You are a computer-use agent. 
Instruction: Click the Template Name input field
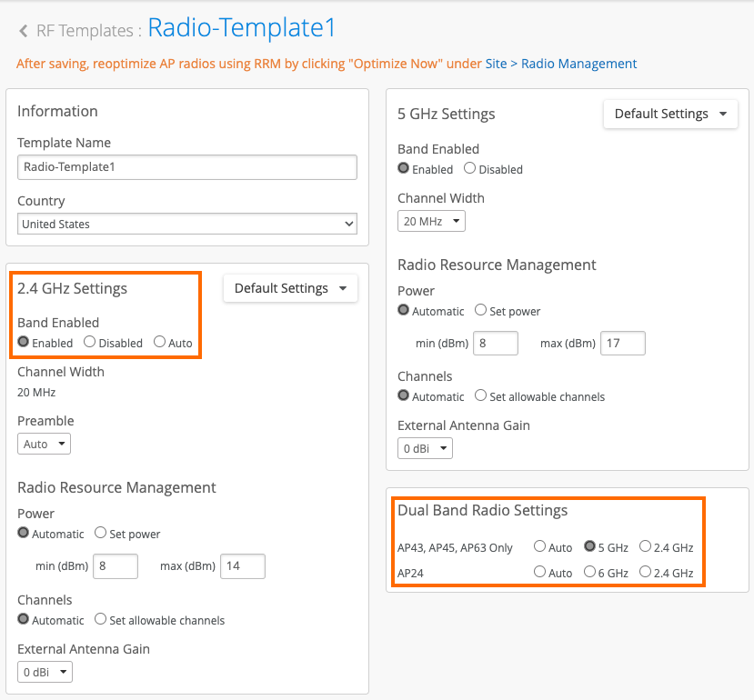coord(186,167)
